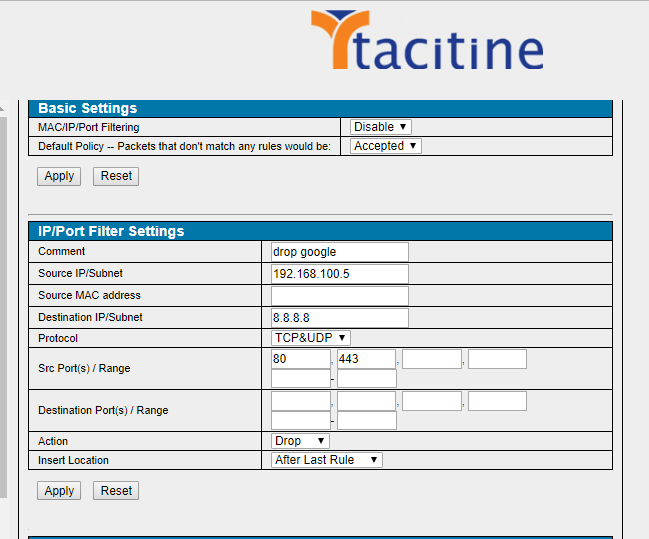Click the Source MAC address field
This screenshot has height=539, width=649.
tap(340, 296)
